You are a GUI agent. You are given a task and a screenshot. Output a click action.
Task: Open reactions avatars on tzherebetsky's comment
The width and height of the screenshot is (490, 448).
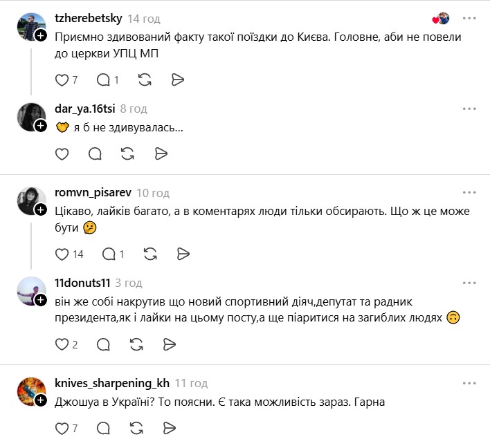[x=441, y=19]
